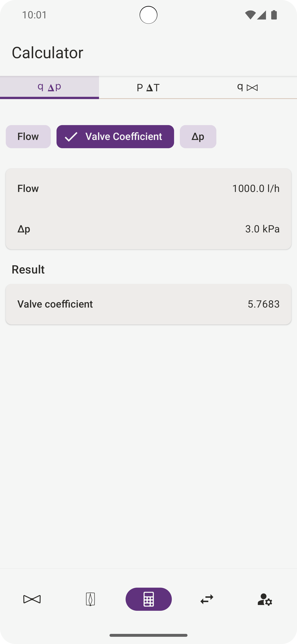Viewport: 297px width, 644px height.
Task: Open the radiator icon in bottom navigation
Action: [x=90, y=599]
